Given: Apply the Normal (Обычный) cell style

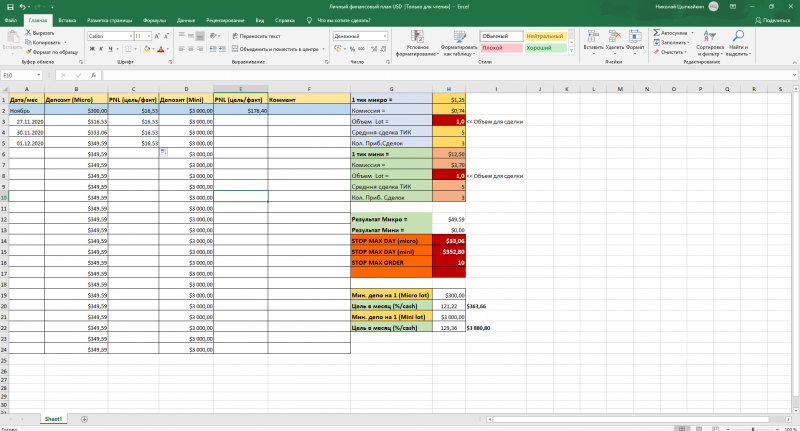Looking at the screenshot, I should (x=502, y=36).
